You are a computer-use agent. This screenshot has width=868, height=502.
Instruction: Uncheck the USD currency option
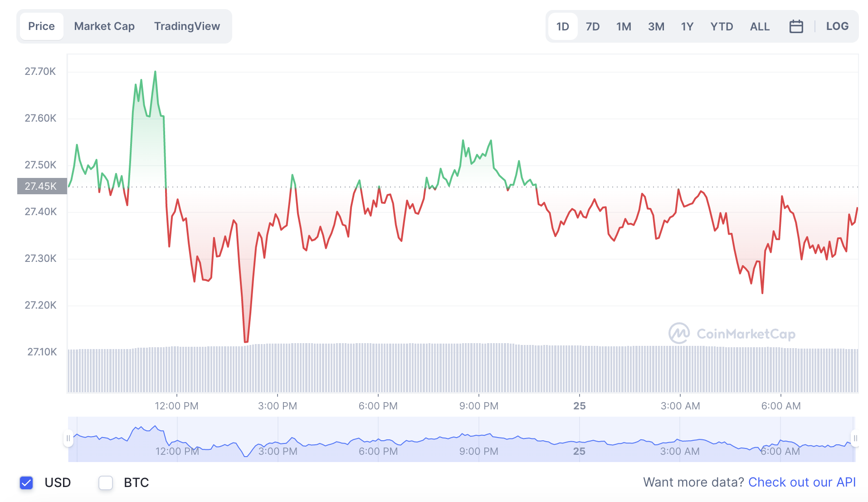point(26,482)
